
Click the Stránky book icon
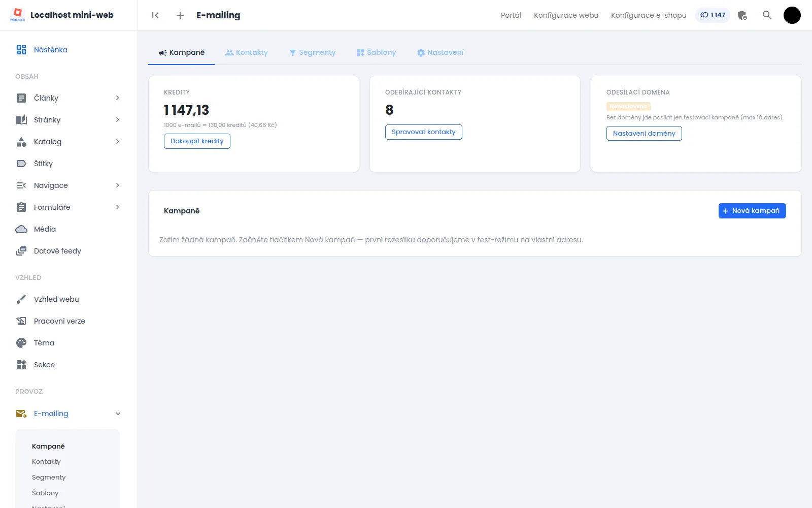21,120
